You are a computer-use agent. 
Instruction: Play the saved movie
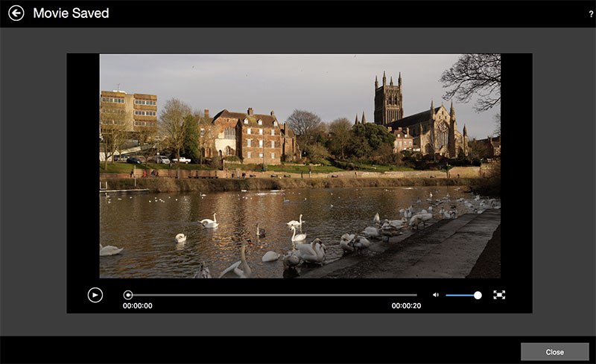pyautogui.click(x=95, y=295)
